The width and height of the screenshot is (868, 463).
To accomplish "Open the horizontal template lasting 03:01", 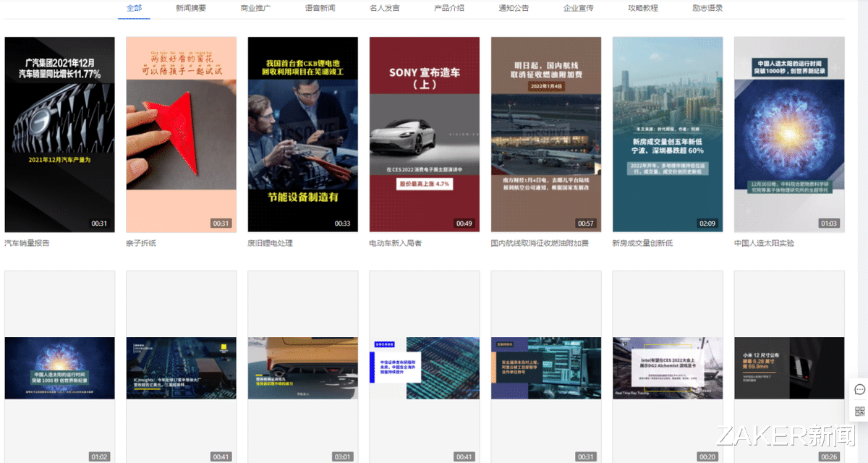I will (x=303, y=368).
